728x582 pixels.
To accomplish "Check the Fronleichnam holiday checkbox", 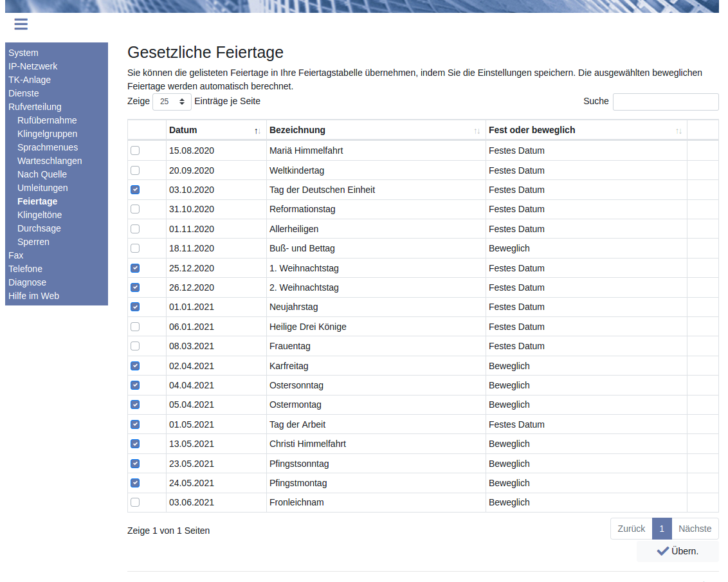I will click(x=135, y=502).
